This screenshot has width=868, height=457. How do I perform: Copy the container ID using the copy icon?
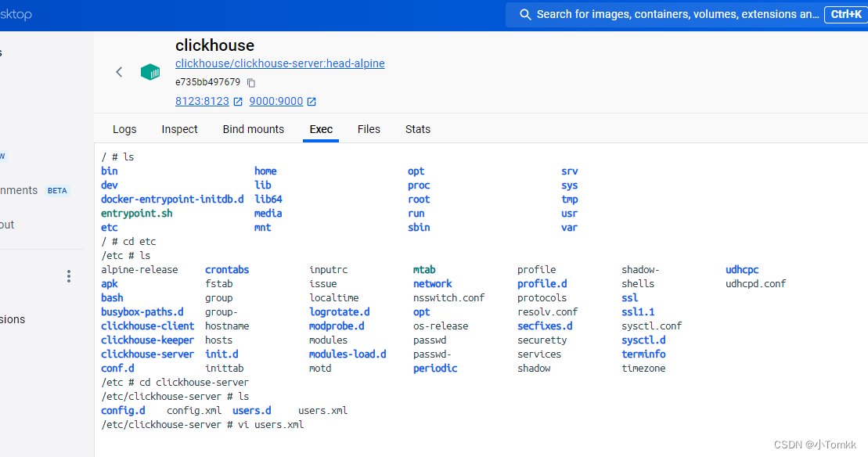(250, 82)
